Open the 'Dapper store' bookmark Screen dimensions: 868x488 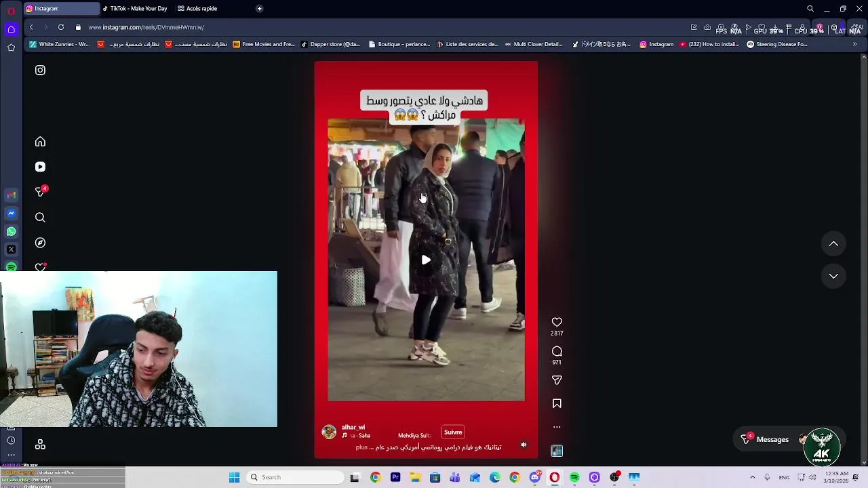330,45
